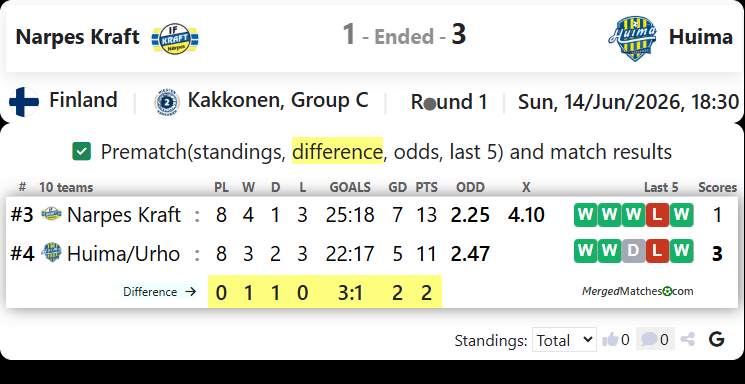This screenshot has width=745, height=384.
Task: Click Kakkonen, Group C league link
Action: coord(278,100)
